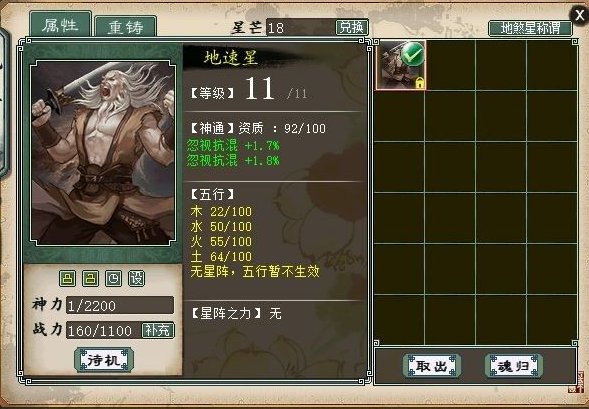589x409 pixels.
Task: Click the 设 settings icon
Action: pyautogui.click(x=136, y=279)
